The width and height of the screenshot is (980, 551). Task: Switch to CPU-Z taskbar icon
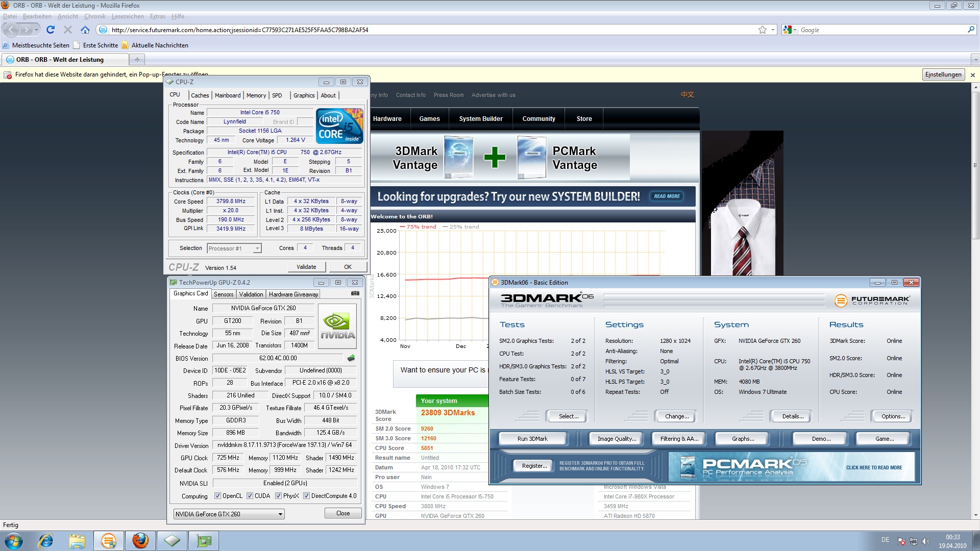[172, 541]
